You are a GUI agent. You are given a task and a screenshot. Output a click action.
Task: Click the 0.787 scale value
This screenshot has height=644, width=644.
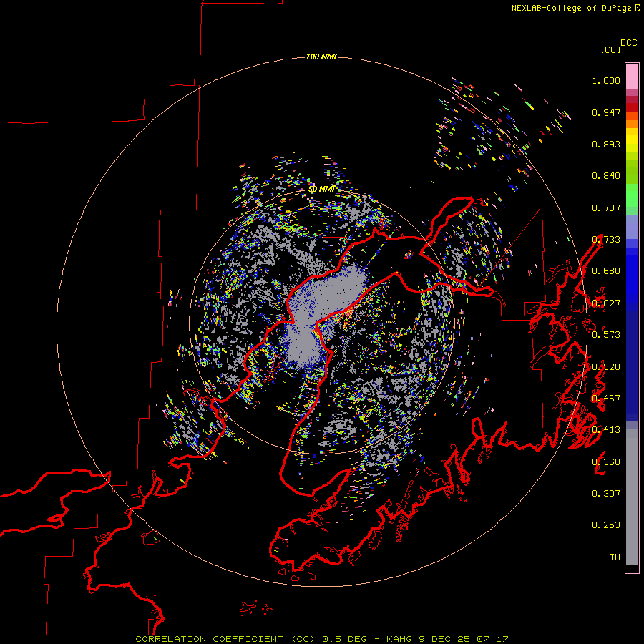606,208
